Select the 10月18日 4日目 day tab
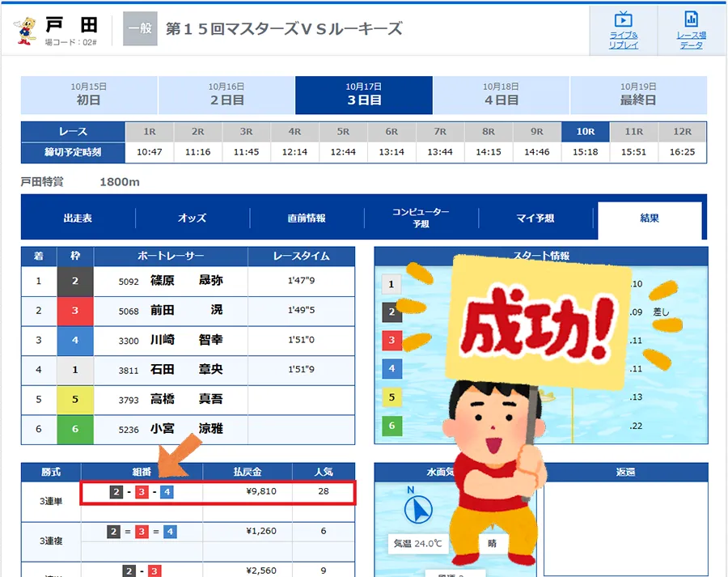 [x=501, y=95]
